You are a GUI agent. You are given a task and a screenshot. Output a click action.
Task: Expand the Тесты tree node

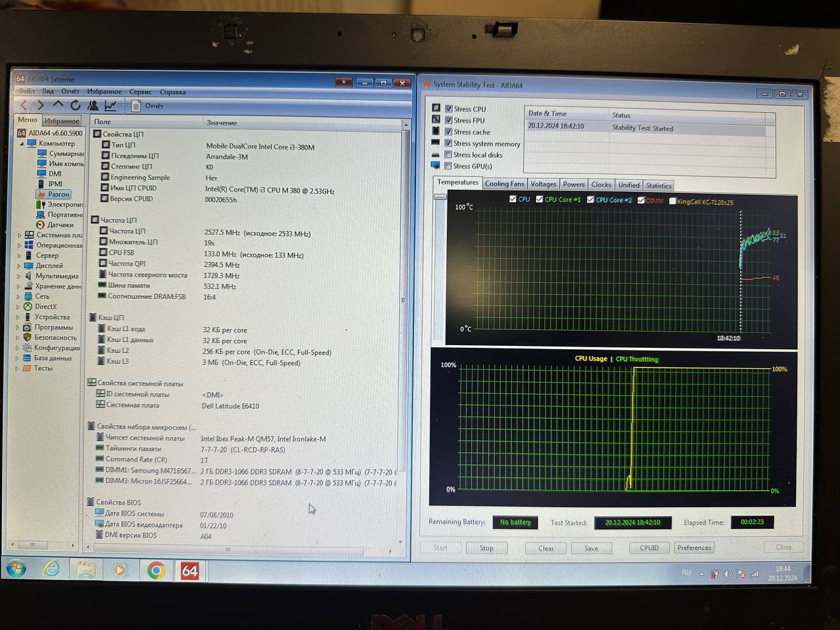(x=18, y=368)
